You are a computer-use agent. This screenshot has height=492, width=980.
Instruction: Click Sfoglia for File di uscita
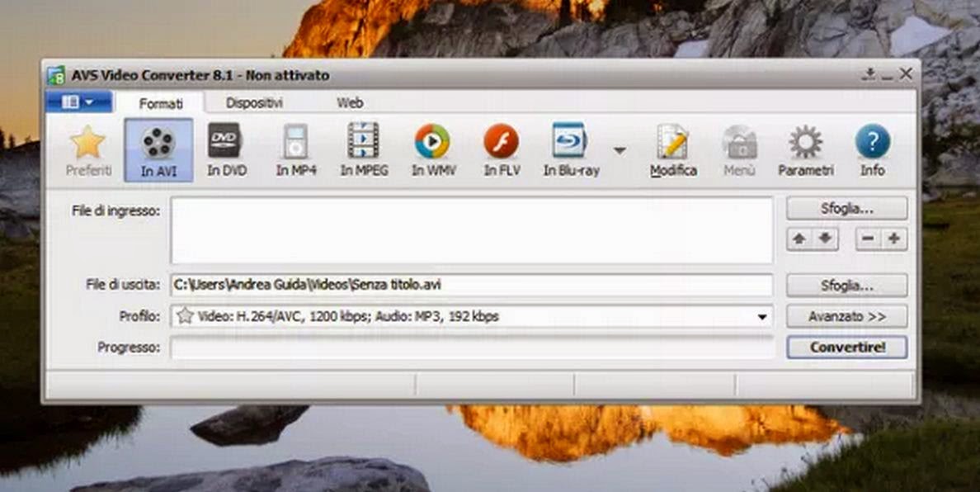click(x=847, y=286)
